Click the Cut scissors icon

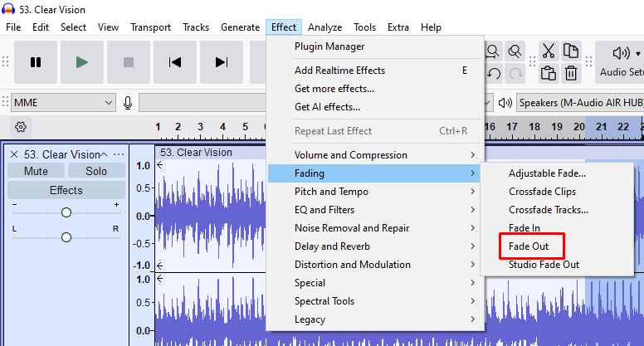point(549,51)
